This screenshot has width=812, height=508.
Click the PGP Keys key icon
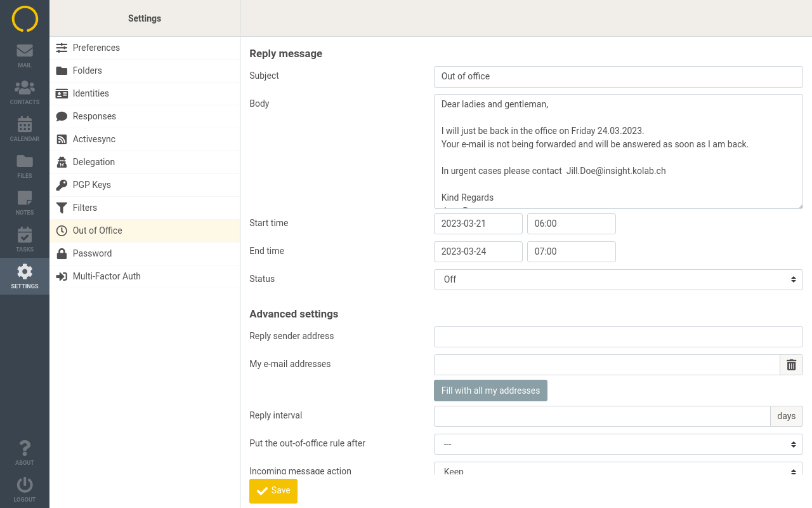[62, 185]
